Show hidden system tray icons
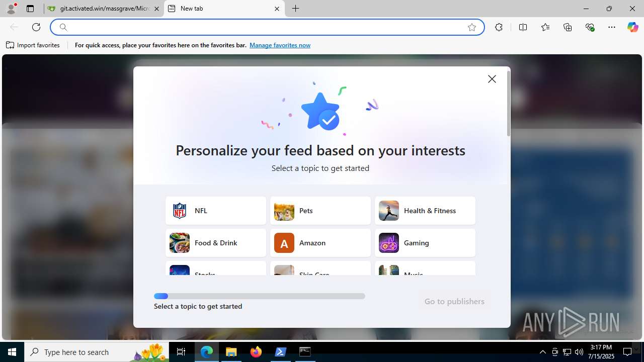The height and width of the screenshot is (362, 644). point(542,352)
